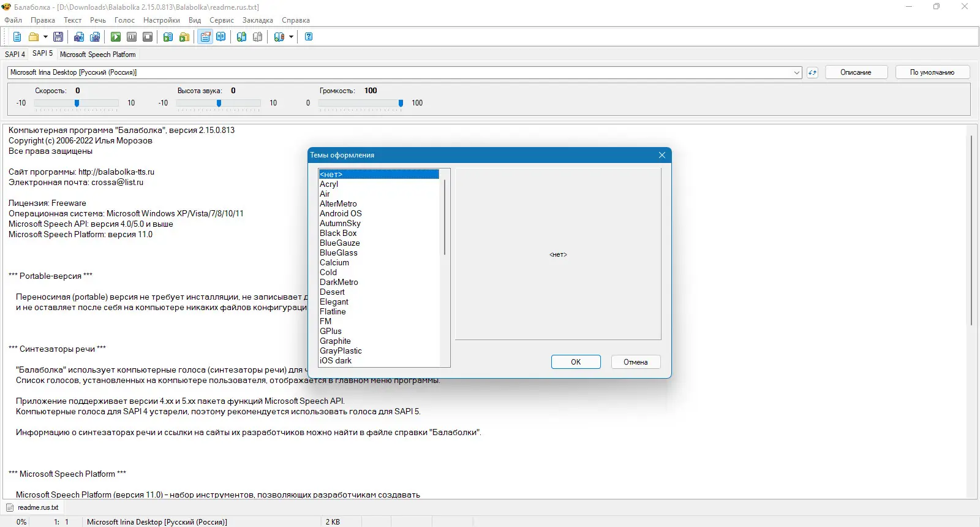Switch to the Microsoft Speech Platform tab
This screenshot has width=980, height=527.
point(98,54)
